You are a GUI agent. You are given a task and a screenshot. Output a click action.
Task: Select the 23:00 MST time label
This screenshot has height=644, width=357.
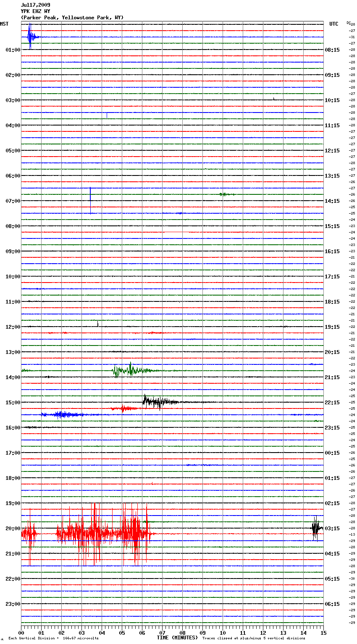coord(13,604)
